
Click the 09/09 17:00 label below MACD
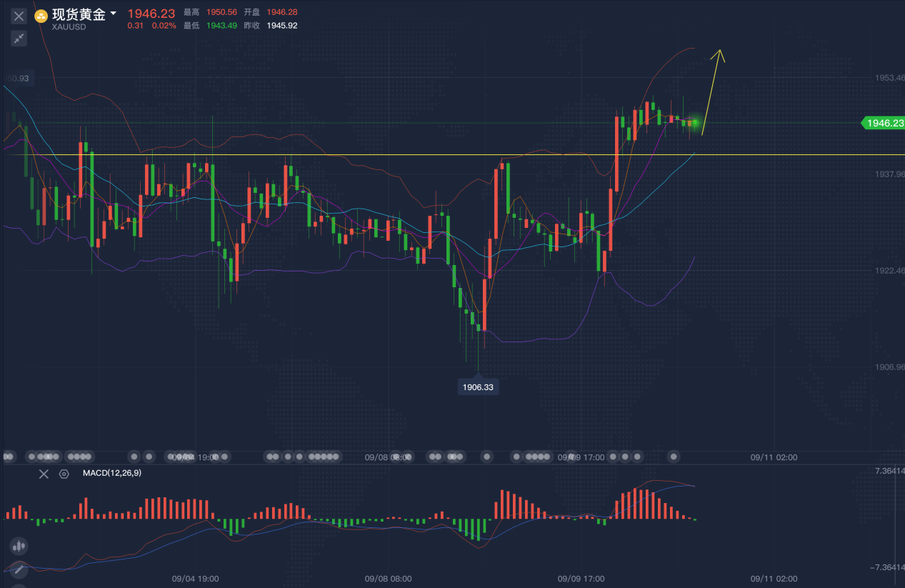pyautogui.click(x=581, y=579)
